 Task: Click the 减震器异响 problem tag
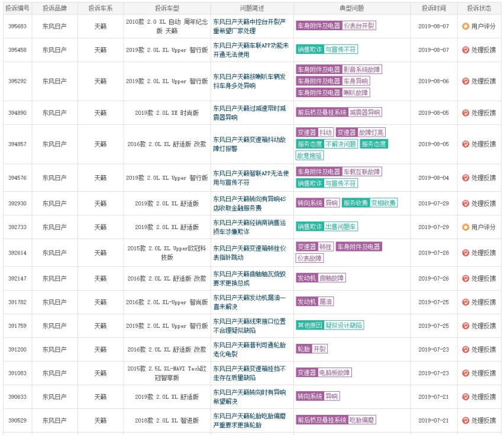pos(365,112)
